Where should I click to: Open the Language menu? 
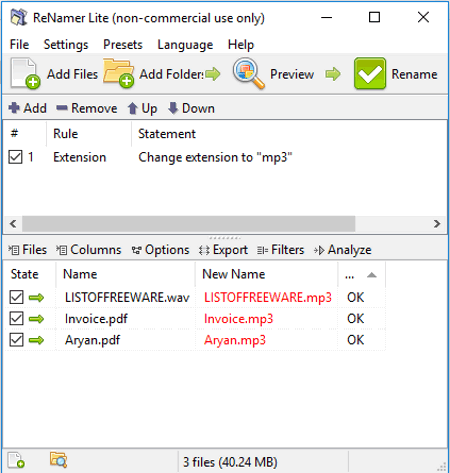(185, 44)
